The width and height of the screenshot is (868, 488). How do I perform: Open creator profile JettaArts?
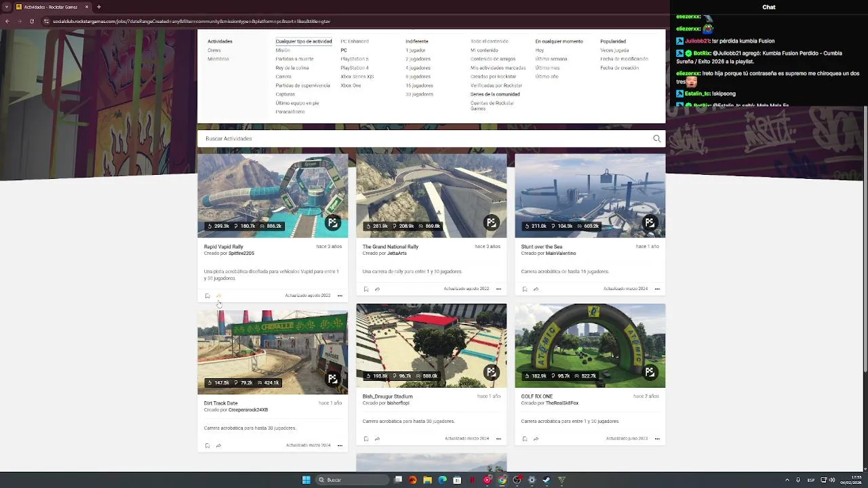397,253
